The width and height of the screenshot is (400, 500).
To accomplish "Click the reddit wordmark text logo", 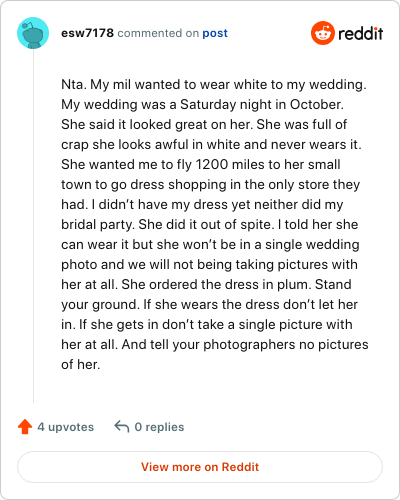I will tap(360, 33).
